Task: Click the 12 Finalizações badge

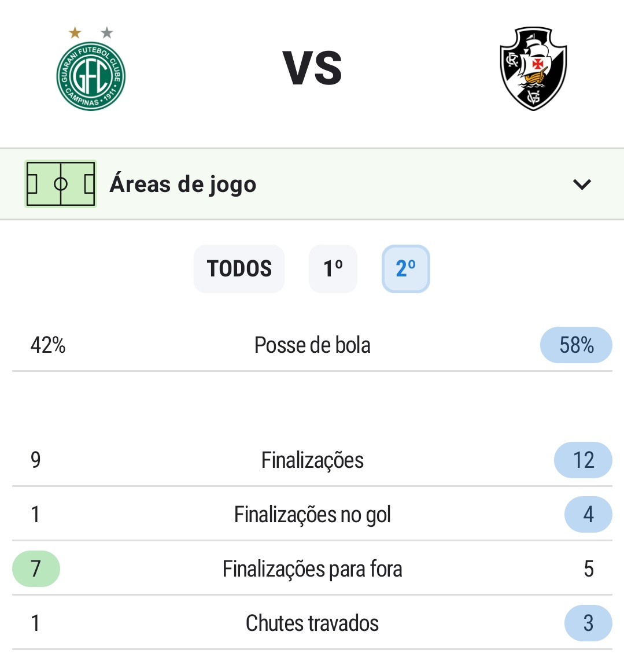Action: tap(583, 460)
